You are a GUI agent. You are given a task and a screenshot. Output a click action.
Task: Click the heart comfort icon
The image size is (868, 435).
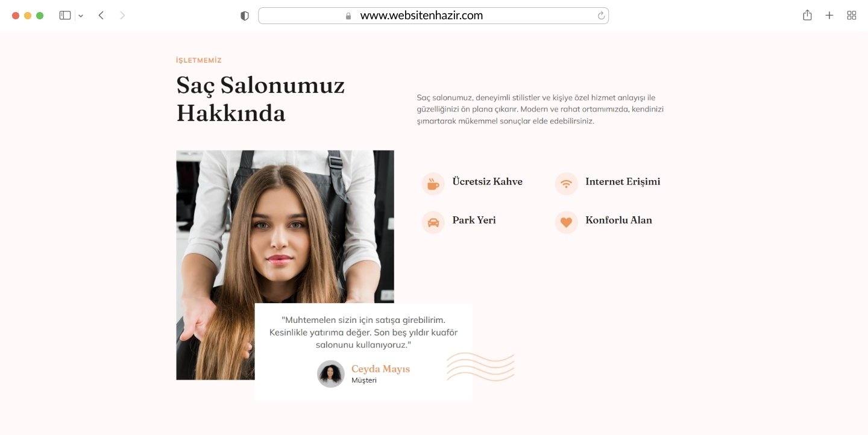pyautogui.click(x=566, y=222)
